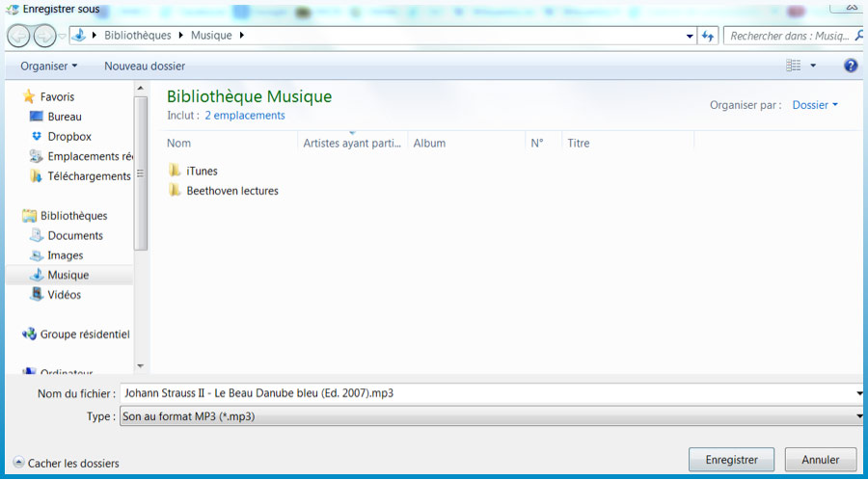Click the navigation pane vertical scrollbar
Image resolution: width=868 pixels, height=480 pixels.
141,173
